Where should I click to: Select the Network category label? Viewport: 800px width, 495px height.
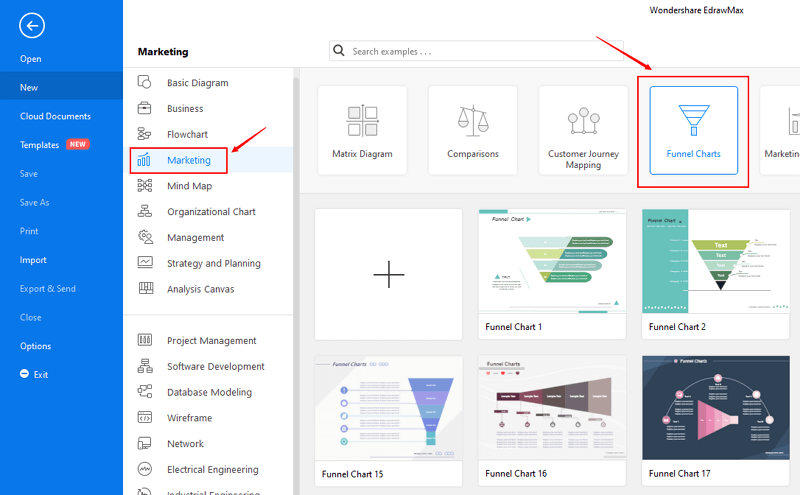pos(185,443)
